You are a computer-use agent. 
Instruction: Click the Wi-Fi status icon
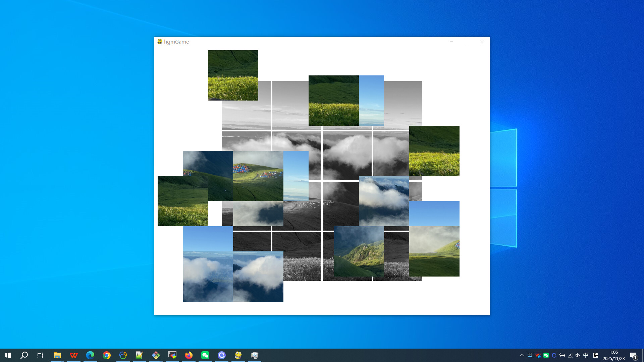tap(570, 355)
